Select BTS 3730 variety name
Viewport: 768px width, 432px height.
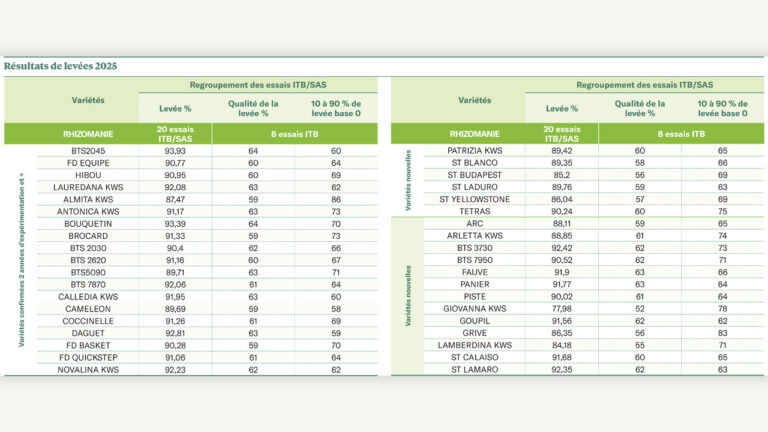point(475,248)
